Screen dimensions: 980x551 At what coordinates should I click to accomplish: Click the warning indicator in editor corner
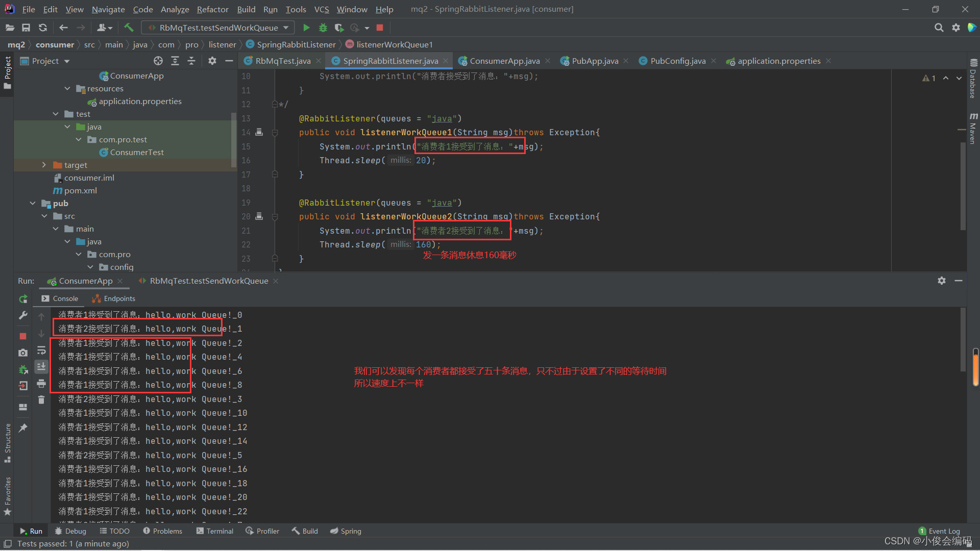tap(929, 78)
